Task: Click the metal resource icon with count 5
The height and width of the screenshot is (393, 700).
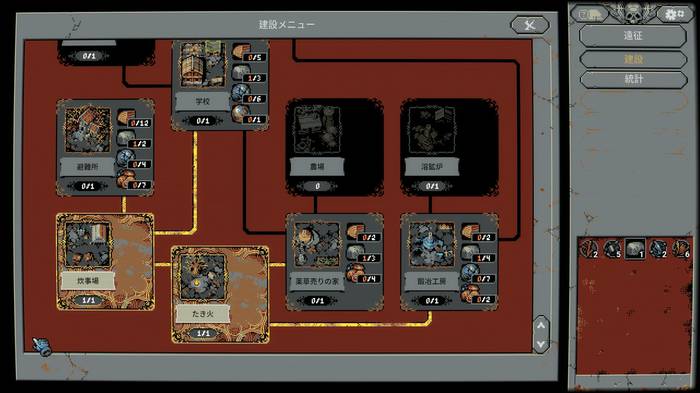Action: coord(612,249)
